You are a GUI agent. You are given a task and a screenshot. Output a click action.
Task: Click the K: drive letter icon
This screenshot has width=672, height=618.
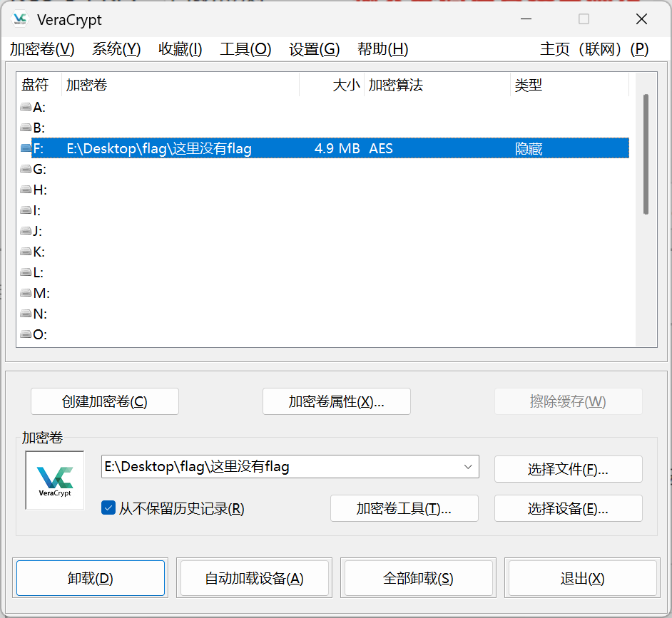26,252
